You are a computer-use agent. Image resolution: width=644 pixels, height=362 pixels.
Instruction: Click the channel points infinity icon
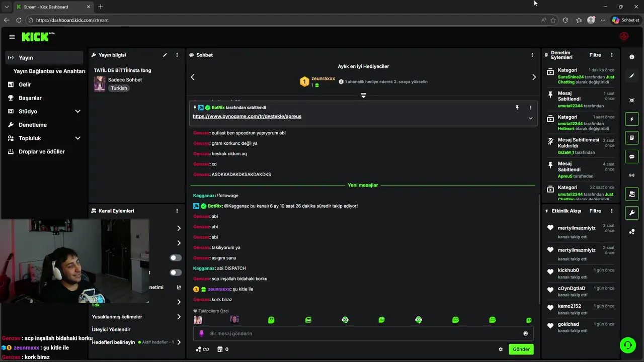[x=202, y=349]
